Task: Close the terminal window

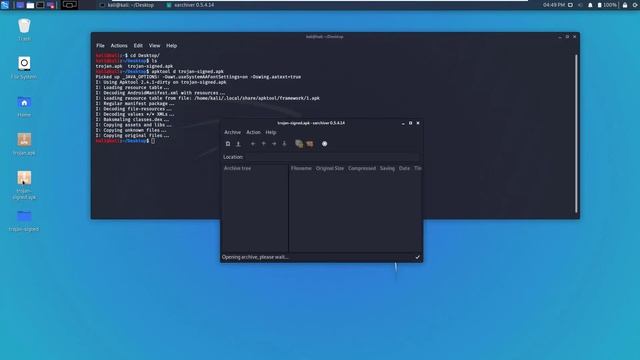Action: point(575,37)
